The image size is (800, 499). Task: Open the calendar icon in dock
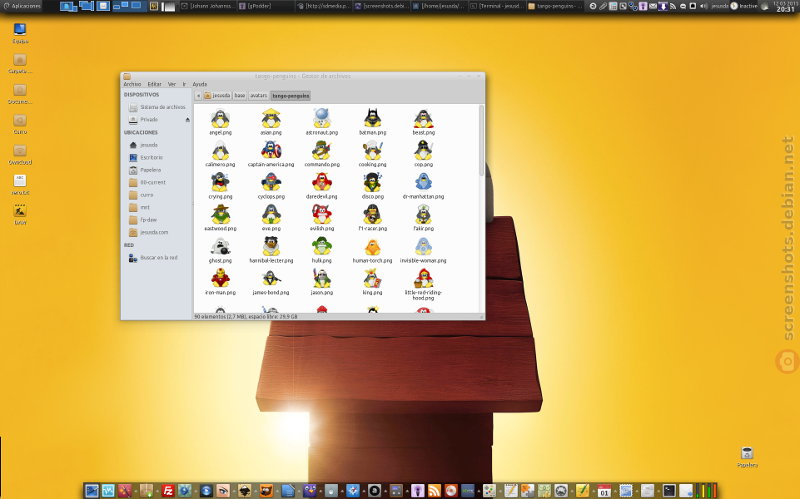tap(604, 491)
